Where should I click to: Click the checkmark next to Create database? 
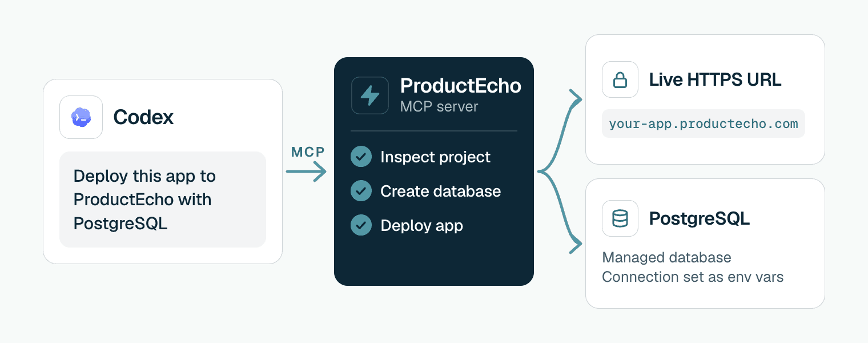361,191
